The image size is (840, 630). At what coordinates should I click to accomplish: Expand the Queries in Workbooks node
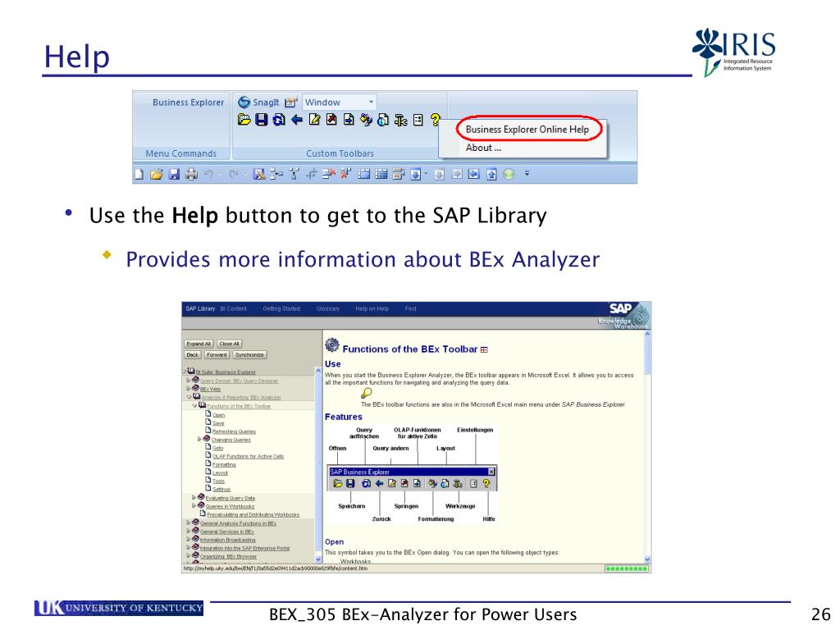point(194,505)
